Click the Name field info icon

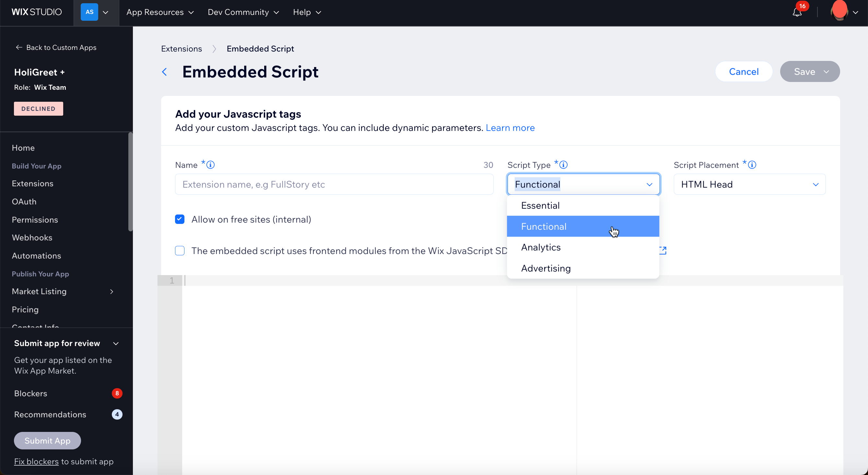(210, 165)
